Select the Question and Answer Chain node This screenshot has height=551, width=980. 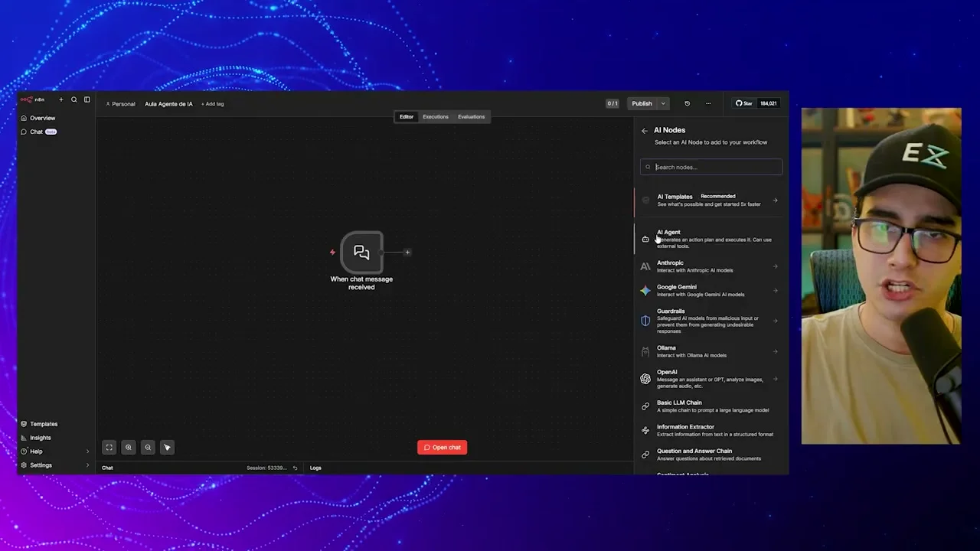click(711, 455)
